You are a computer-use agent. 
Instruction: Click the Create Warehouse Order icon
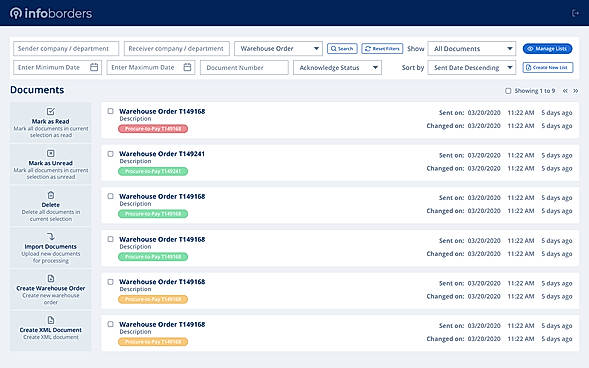[x=51, y=278]
